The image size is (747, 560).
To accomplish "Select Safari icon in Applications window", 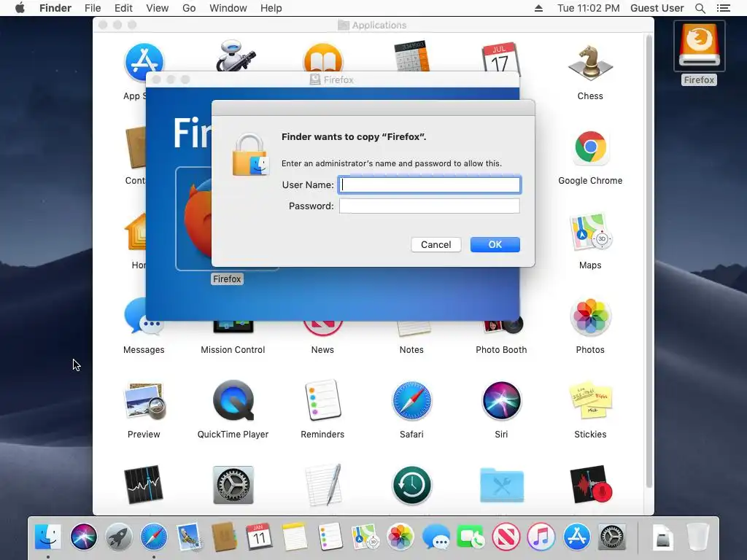I will point(411,401).
